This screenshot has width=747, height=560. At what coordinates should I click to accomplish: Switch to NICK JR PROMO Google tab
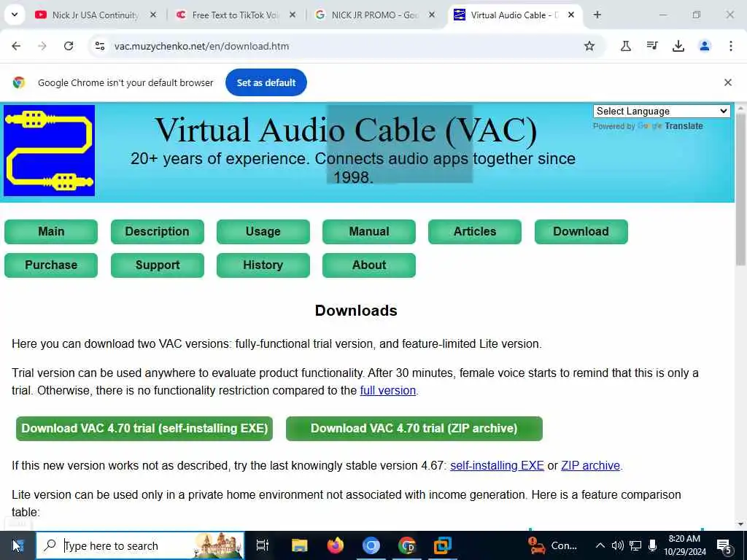pyautogui.click(x=375, y=15)
